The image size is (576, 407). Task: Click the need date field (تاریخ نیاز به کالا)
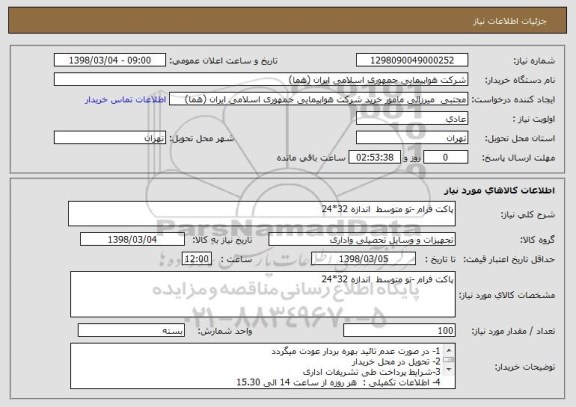pos(132,239)
